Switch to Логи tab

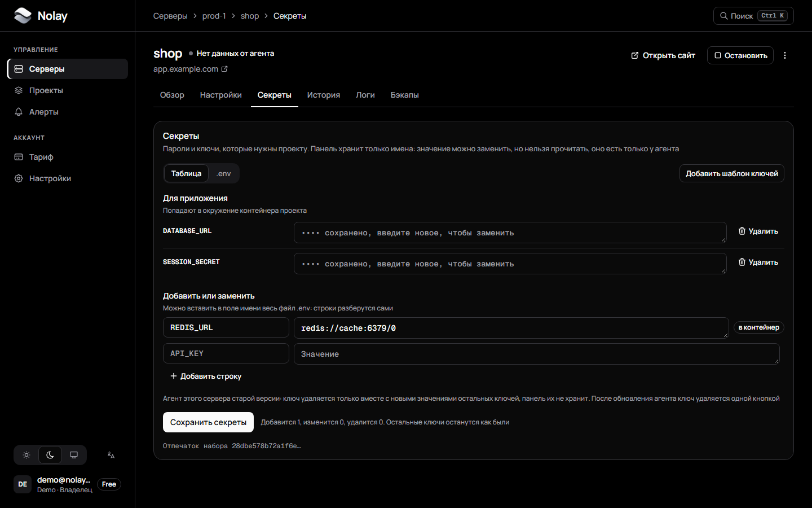click(x=365, y=95)
